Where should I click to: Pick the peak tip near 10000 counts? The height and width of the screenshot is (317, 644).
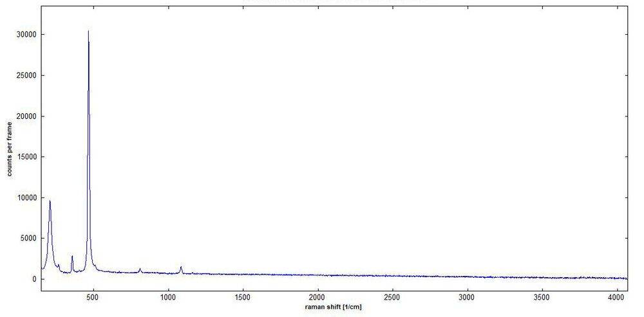click(x=50, y=201)
